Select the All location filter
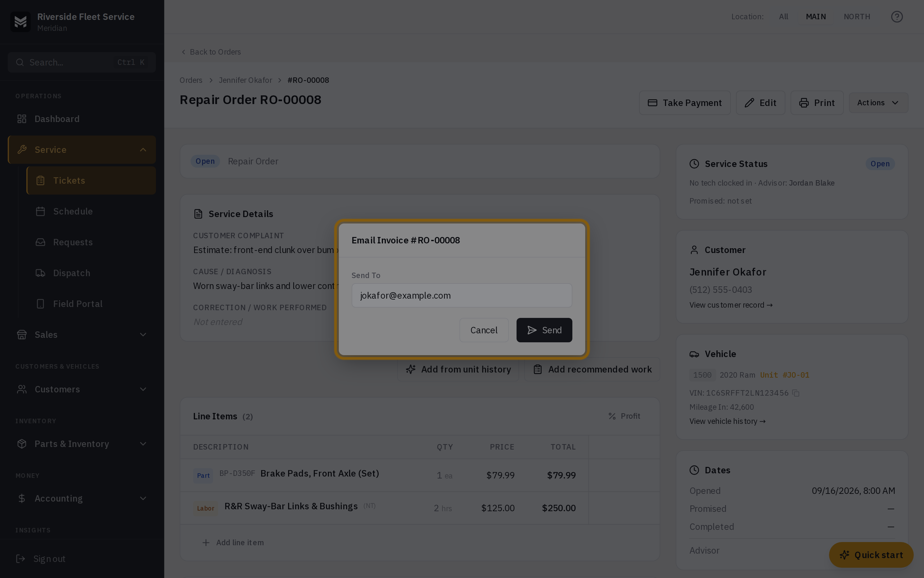The height and width of the screenshot is (578, 924). click(783, 17)
